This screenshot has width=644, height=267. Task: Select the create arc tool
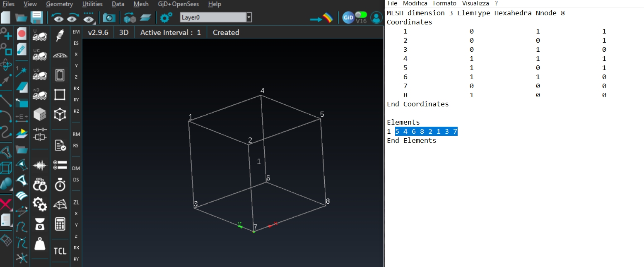[x=6, y=116]
